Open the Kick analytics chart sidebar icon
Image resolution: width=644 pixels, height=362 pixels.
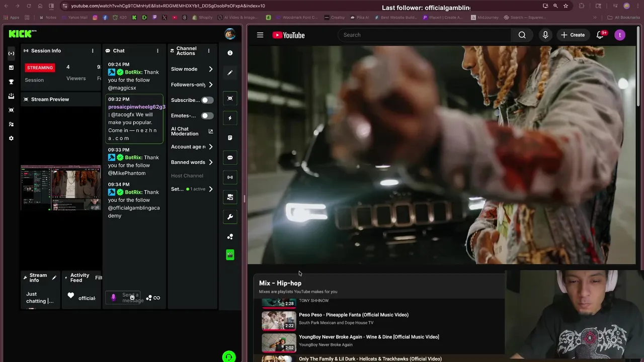point(11,67)
